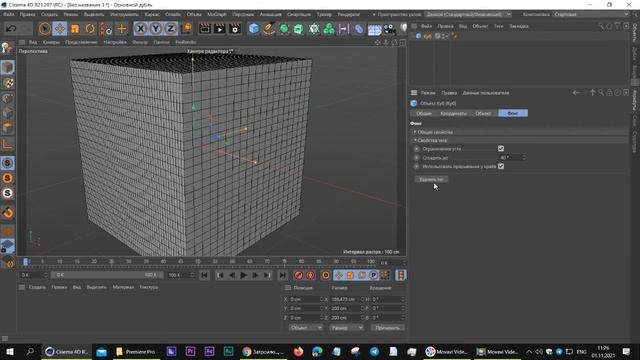The width and height of the screenshot is (640, 360).
Task: Edit the Phong angle value field
Action: 510,158
